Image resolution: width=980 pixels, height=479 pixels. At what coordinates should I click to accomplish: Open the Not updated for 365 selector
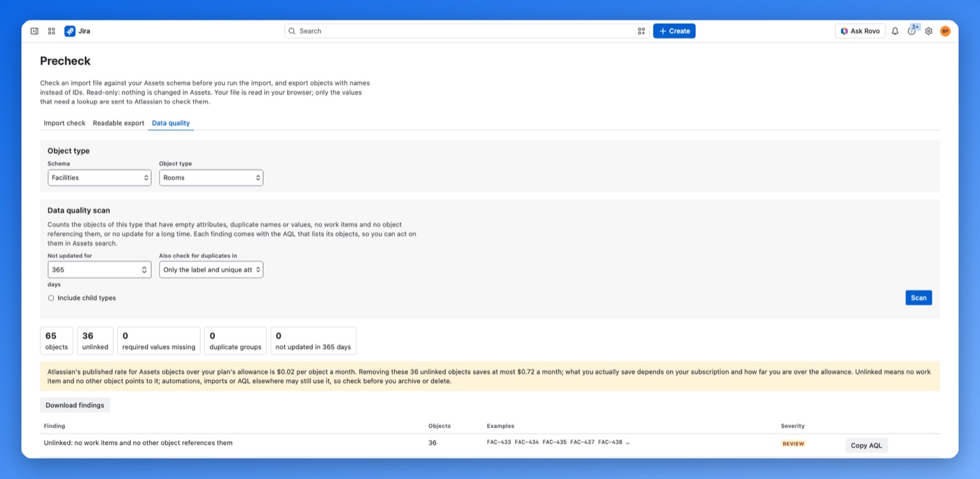tap(99, 270)
